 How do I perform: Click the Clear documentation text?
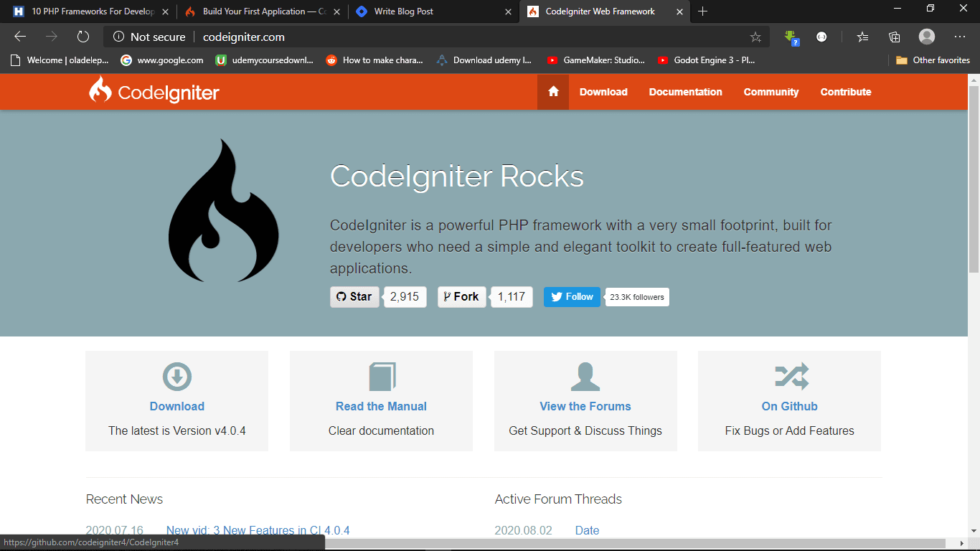click(381, 431)
